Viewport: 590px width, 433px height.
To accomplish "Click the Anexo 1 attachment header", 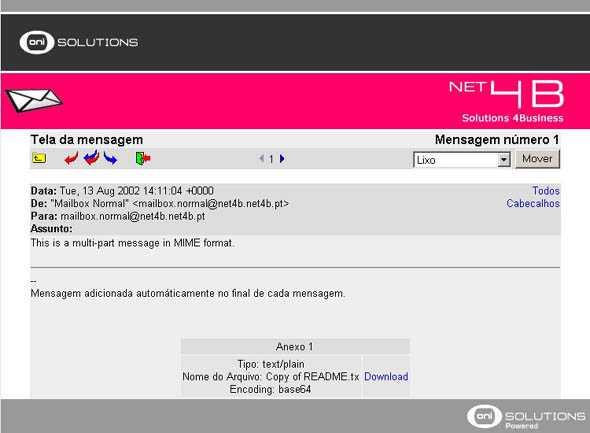I will pos(295,346).
